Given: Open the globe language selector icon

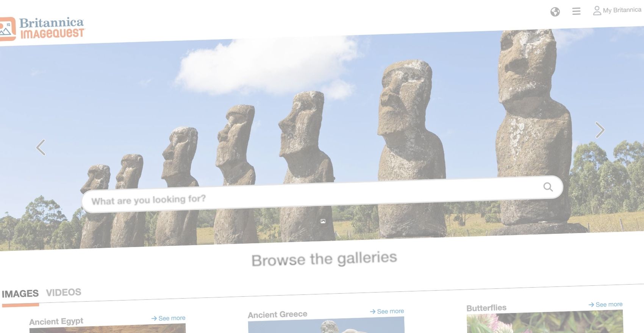Looking at the screenshot, I should (555, 12).
